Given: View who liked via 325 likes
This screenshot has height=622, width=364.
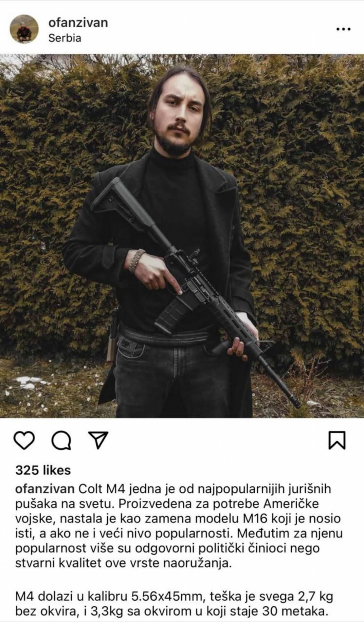Looking at the screenshot, I should [x=43, y=470].
